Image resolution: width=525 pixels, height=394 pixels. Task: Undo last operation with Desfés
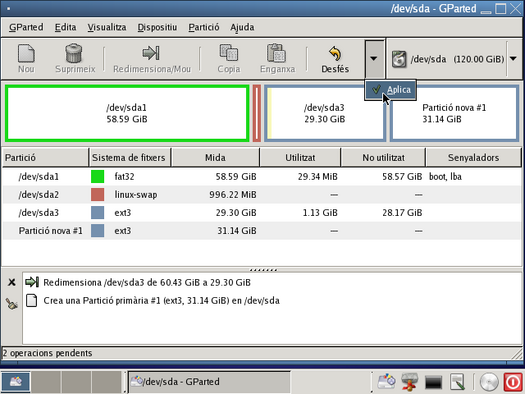(x=335, y=59)
